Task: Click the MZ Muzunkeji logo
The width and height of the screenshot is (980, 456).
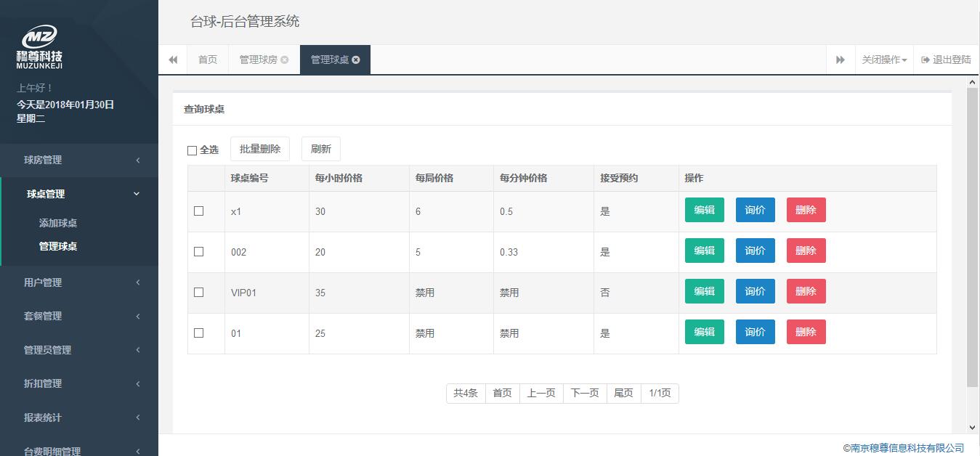Action: (39, 48)
